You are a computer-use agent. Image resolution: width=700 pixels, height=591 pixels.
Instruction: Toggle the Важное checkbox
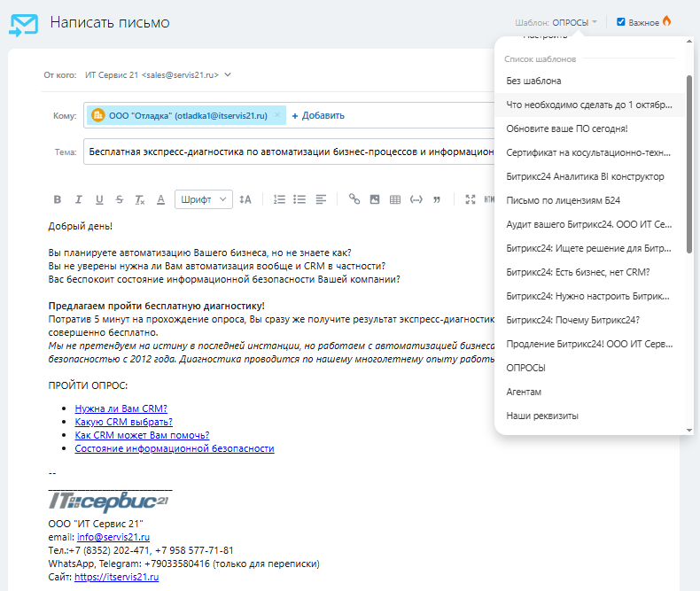pyautogui.click(x=621, y=22)
